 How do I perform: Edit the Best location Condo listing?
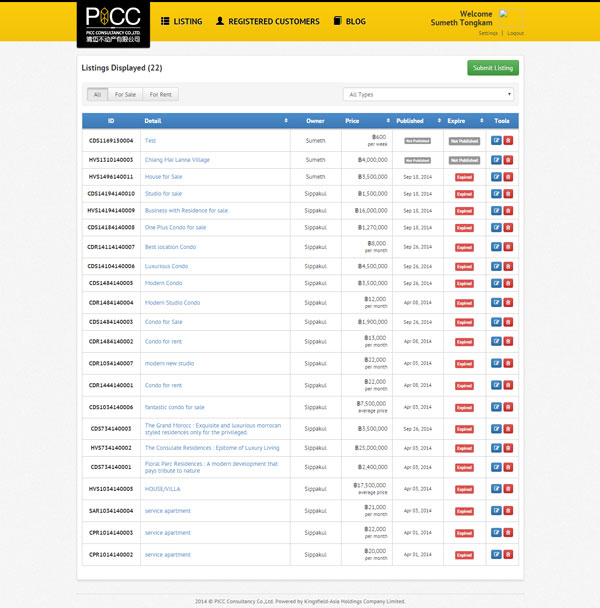pos(496,247)
